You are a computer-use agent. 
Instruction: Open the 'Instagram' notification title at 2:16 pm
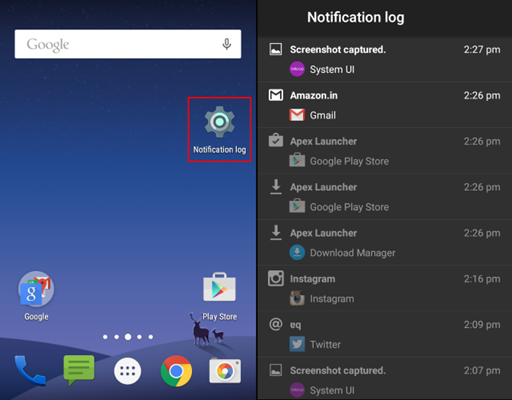pyautogui.click(x=312, y=279)
